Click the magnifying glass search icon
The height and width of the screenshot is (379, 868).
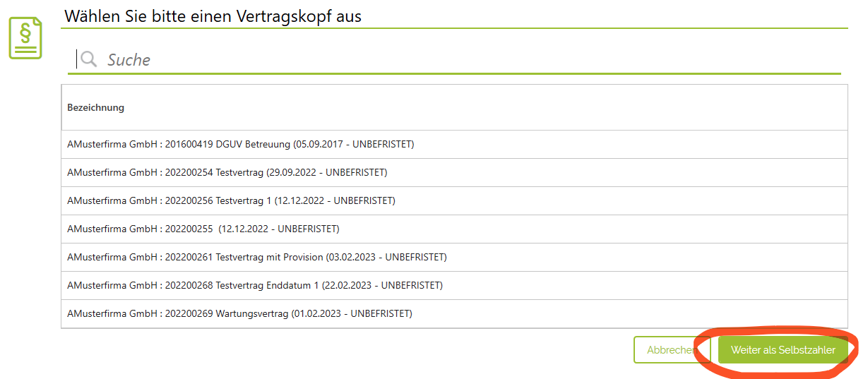tap(89, 59)
